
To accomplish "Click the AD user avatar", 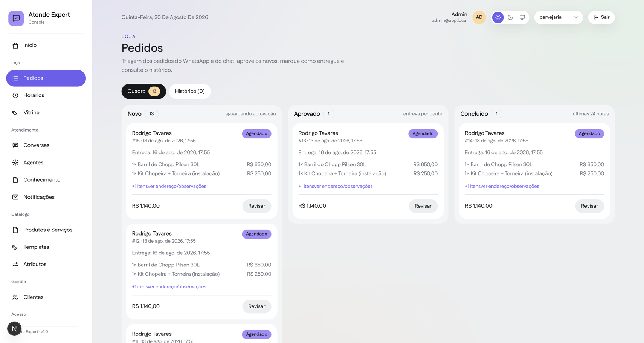I will click(479, 17).
